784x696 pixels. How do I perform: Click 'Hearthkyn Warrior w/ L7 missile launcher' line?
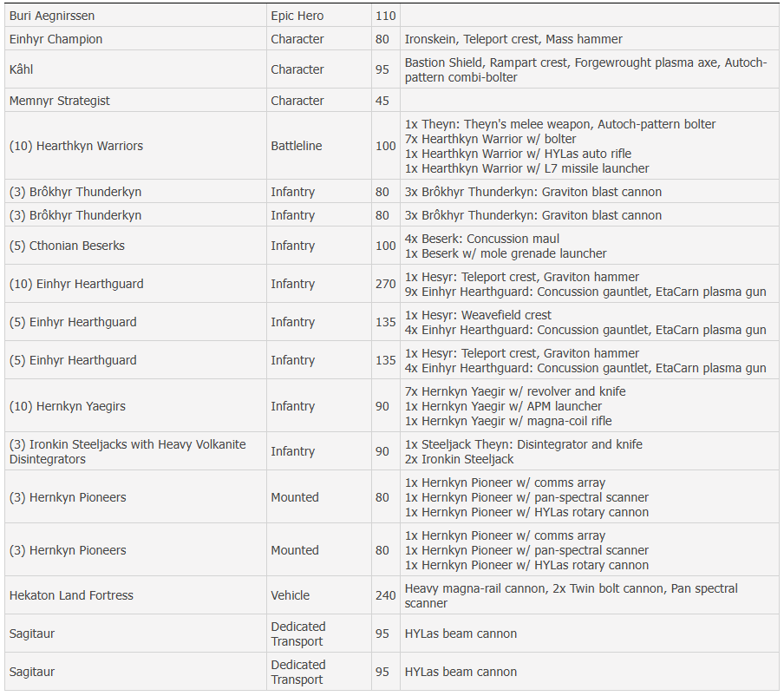526,168
